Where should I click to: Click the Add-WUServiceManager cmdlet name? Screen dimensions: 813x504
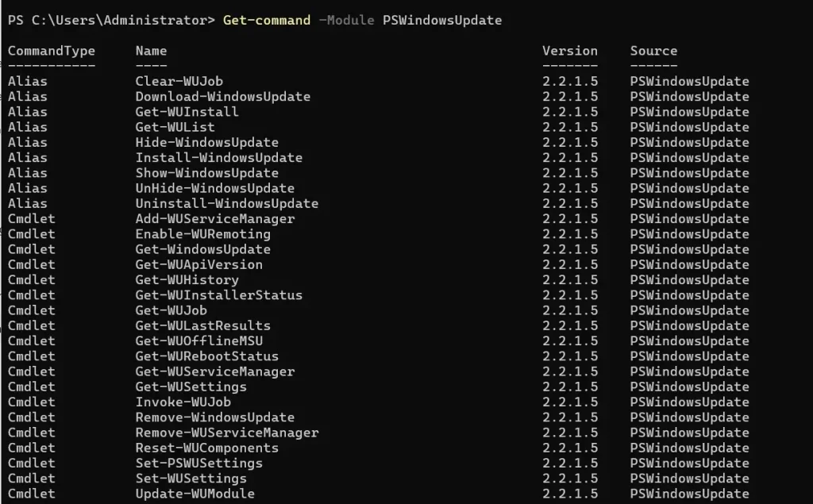(x=214, y=218)
